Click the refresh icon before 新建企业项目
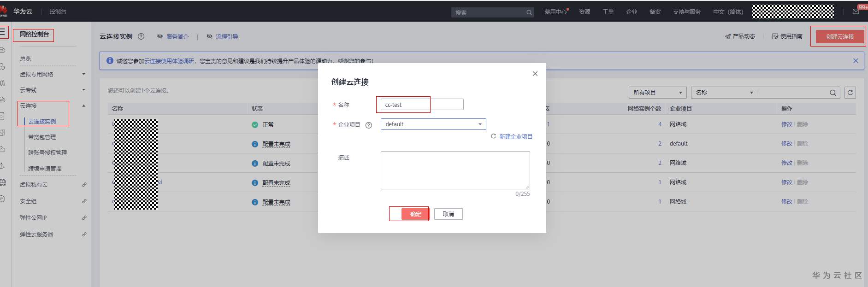 click(493, 136)
